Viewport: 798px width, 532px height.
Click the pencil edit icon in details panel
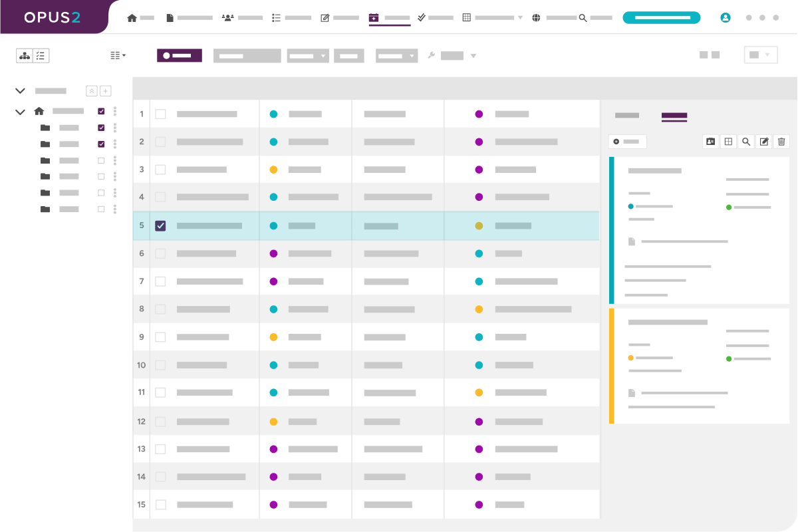coord(764,142)
